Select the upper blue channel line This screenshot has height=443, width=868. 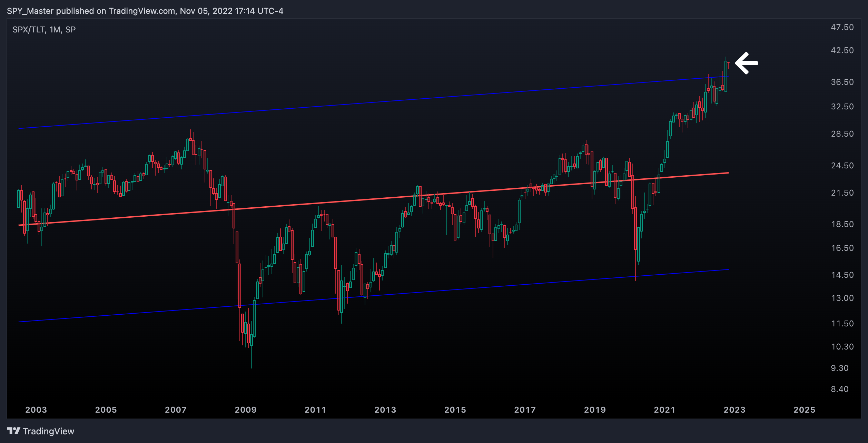click(x=373, y=102)
